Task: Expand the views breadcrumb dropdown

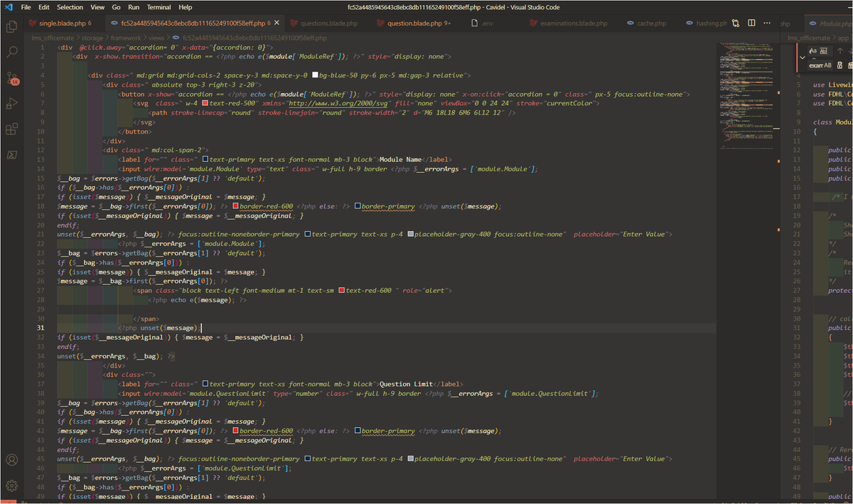Action: [156, 38]
